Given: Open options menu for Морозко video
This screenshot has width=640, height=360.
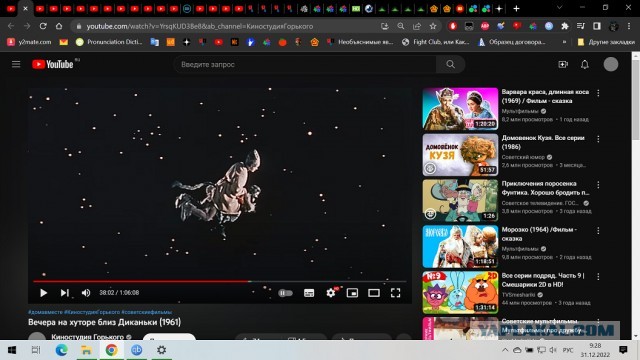Looking at the screenshot, I should click(x=598, y=231).
